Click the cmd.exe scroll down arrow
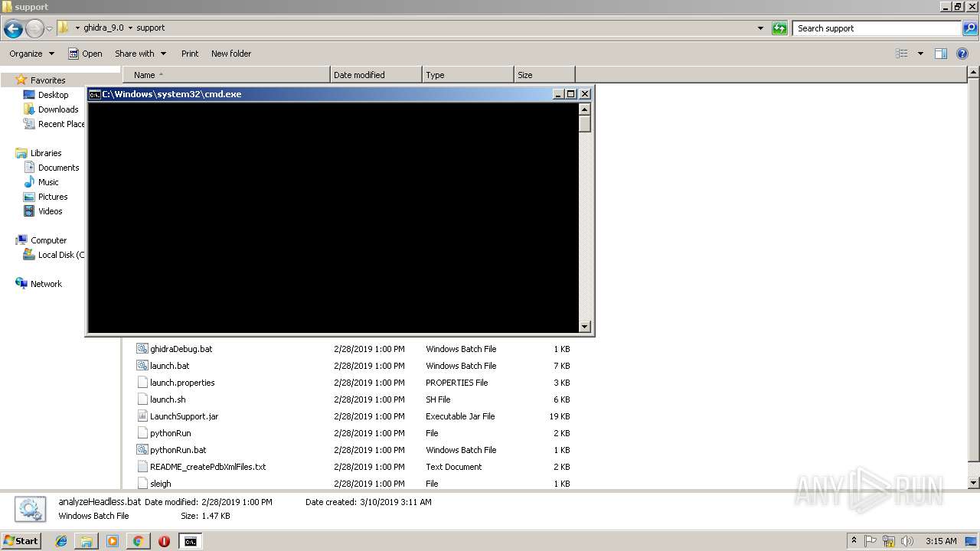This screenshot has width=980, height=551. coord(585,327)
